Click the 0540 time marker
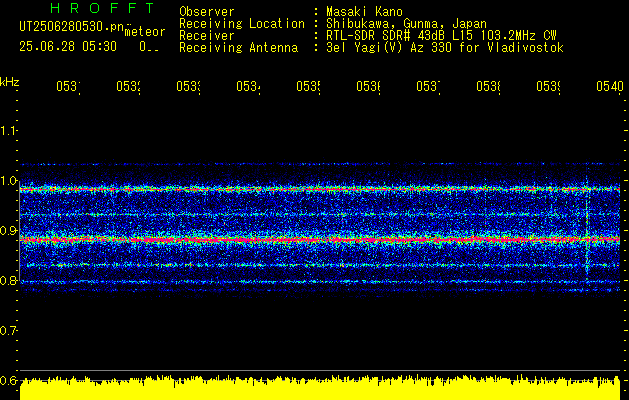The image size is (629, 400). click(x=610, y=86)
